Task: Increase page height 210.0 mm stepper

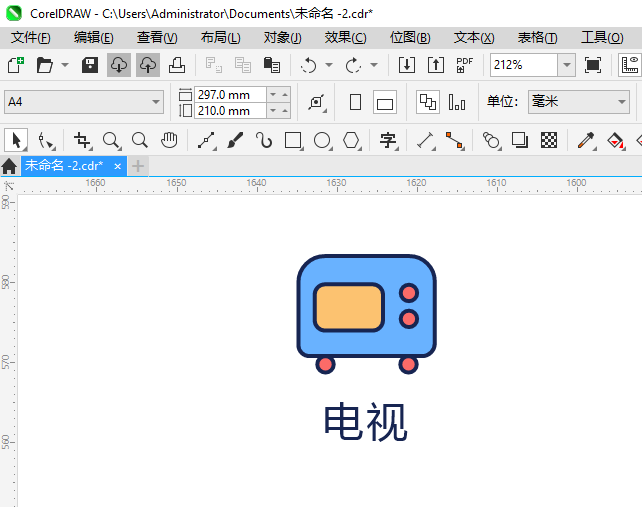Action: coord(285,111)
